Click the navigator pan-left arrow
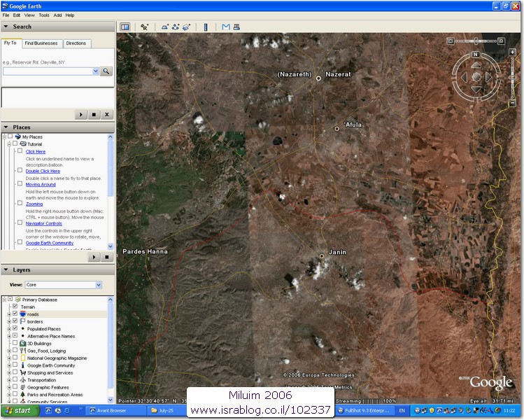Viewport: 524px width, 420px height. tap(464, 77)
